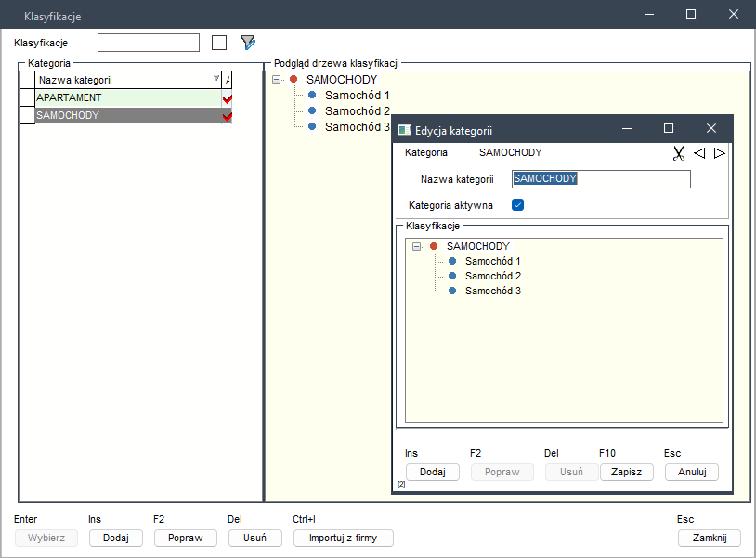Go to previous category with left arrow
Image resolution: width=756 pixels, height=558 pixels.
tap(699, 153)
